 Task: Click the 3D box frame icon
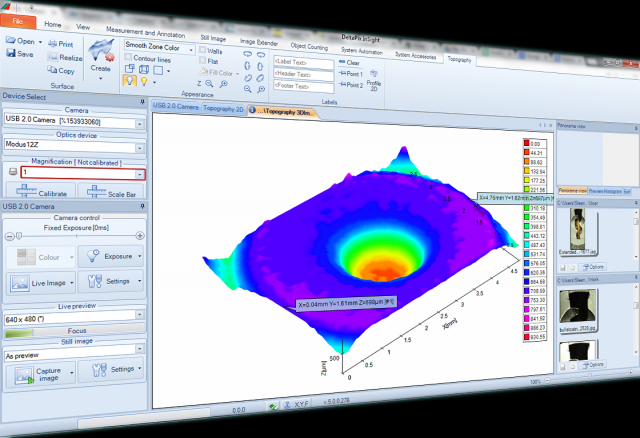pyautogui.click(x=144, y=69)
